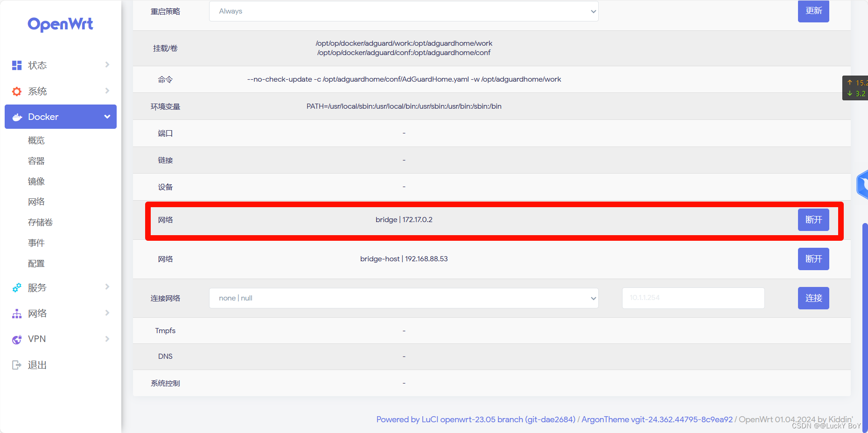The height and width of the screenshot is (433, 868).
Task: Click the blue floating bird widget
Action: (x=862, y=185)
